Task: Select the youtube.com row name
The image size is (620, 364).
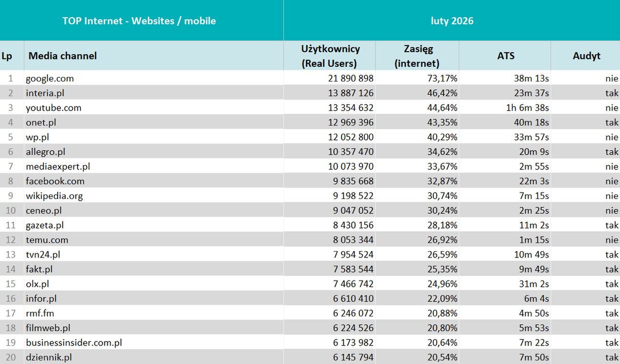Action: (53, 108)
